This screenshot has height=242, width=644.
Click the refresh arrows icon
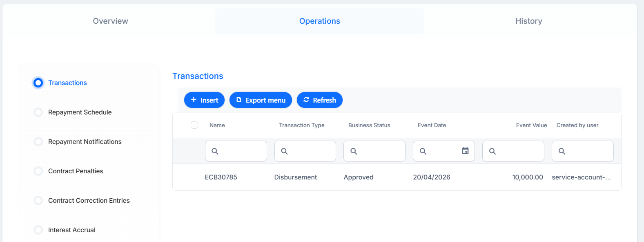coord(306,100)
